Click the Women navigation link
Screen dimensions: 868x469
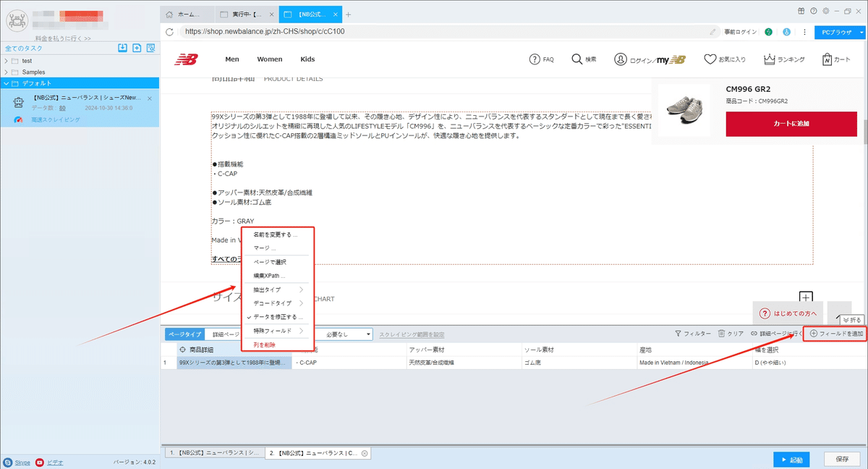[270, 59]
